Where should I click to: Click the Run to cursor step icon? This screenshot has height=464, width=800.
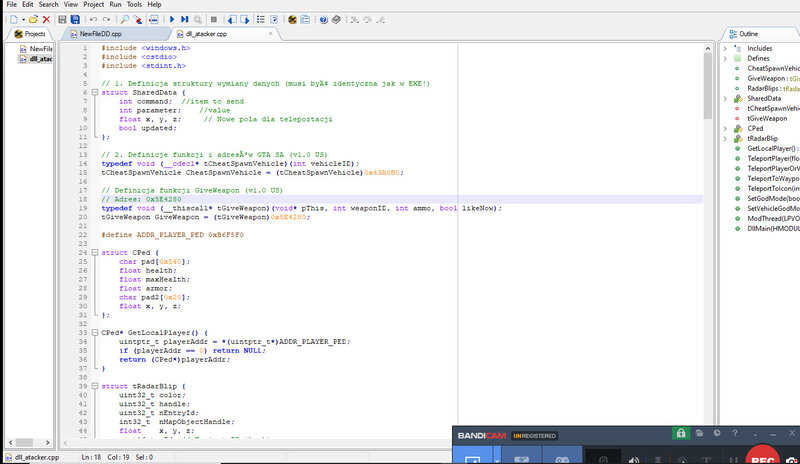point(185,19)
